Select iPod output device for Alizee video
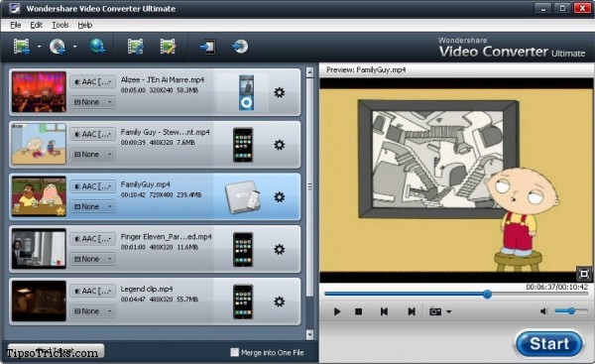This screenshot has width=595, height=364. click(x=246, y=92)
